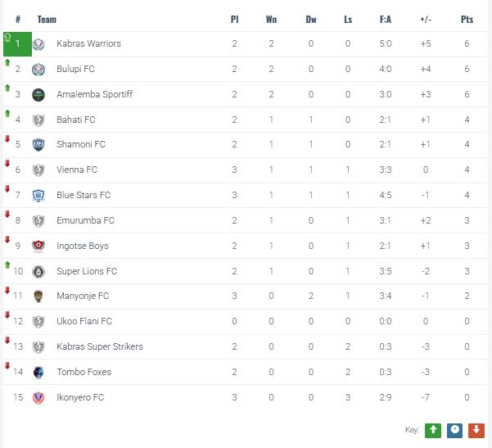Click the green up-arrow key icon
The width and height of the screenshot is (492, 448).
coord(432,430)
